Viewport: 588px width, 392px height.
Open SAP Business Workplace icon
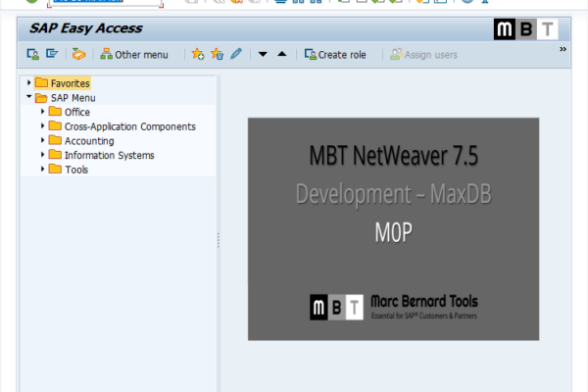pyautogui.click(x=78, y=55)
